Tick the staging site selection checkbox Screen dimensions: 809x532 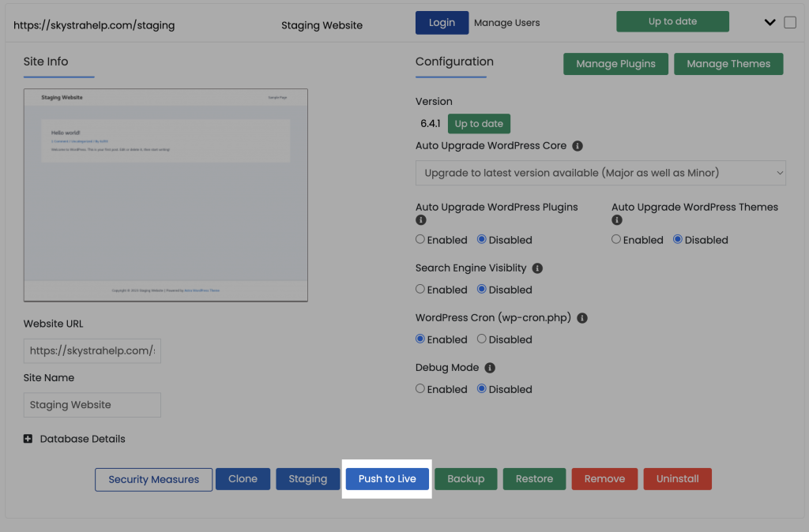click(x=790, y=23)
